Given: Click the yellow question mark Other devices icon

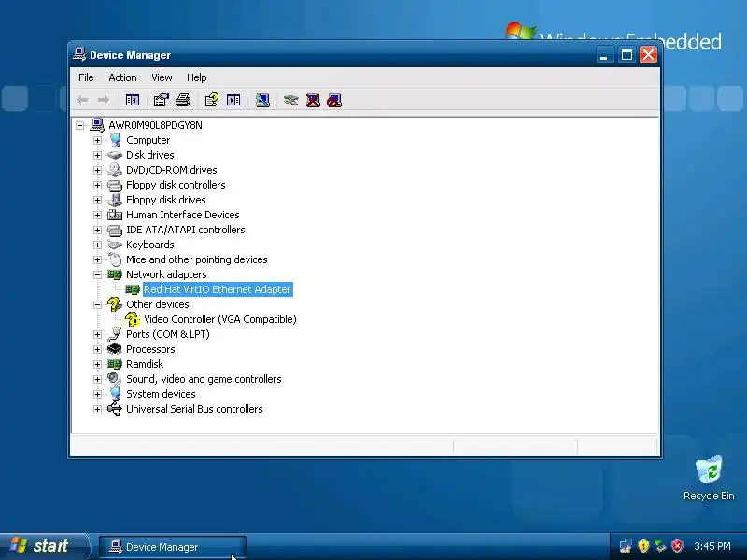Looking at the screenshot, I should 114,304.
